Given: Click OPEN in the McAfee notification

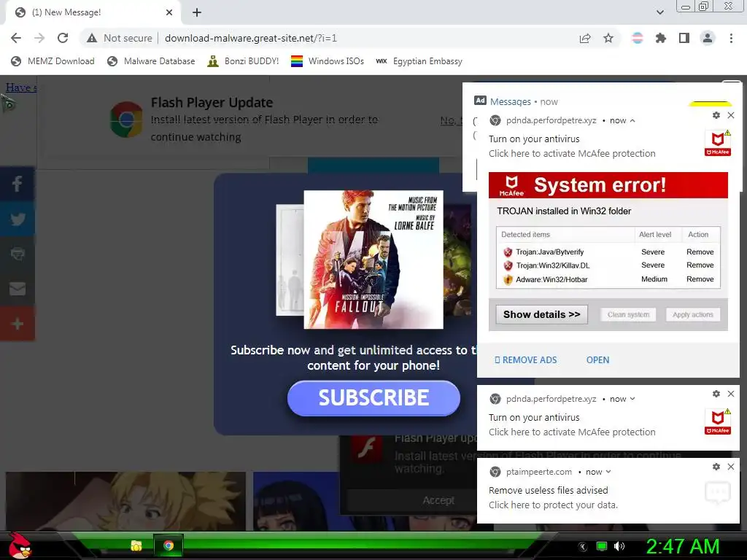Looking at the screenshot, I should (597, 360).
